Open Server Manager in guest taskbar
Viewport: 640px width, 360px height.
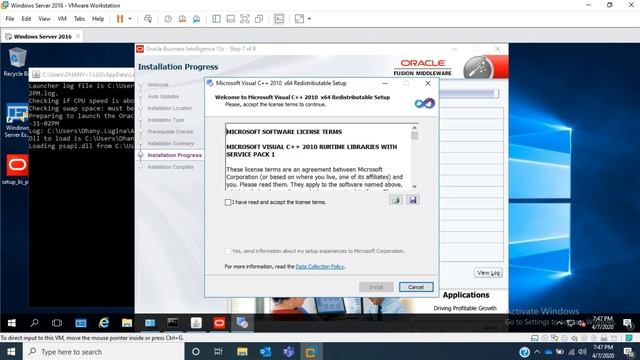[81, 323]
